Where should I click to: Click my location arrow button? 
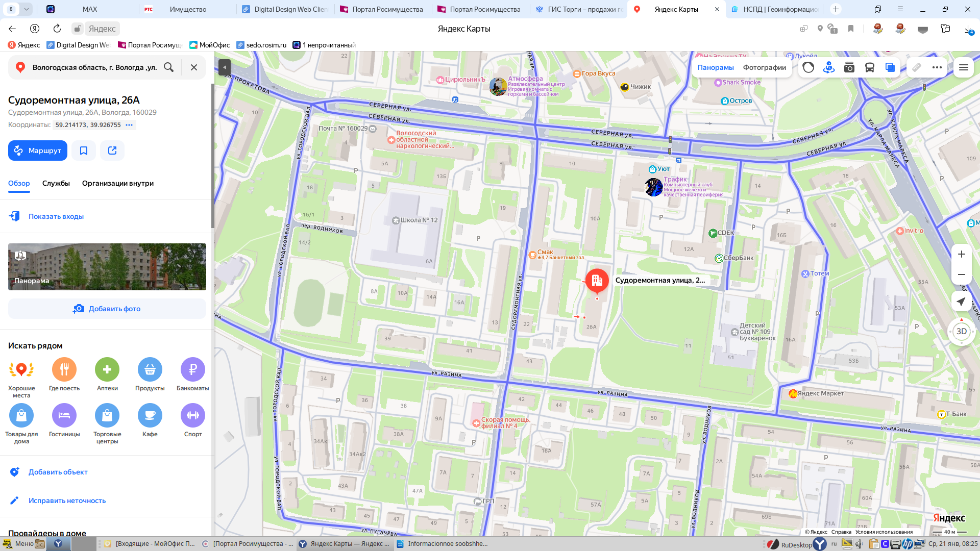961,302
